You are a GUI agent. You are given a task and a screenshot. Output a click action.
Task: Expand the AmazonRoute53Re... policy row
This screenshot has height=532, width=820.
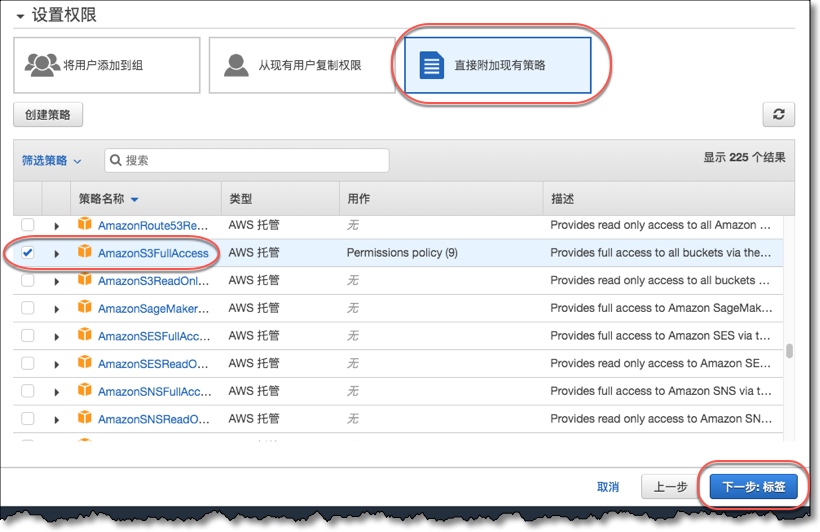click(x=56, y=226)
